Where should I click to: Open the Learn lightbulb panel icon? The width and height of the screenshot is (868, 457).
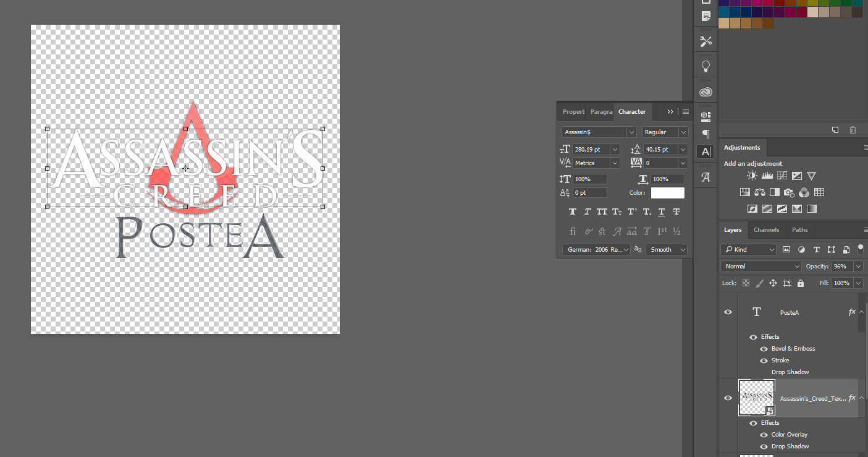tap(706, 67)
